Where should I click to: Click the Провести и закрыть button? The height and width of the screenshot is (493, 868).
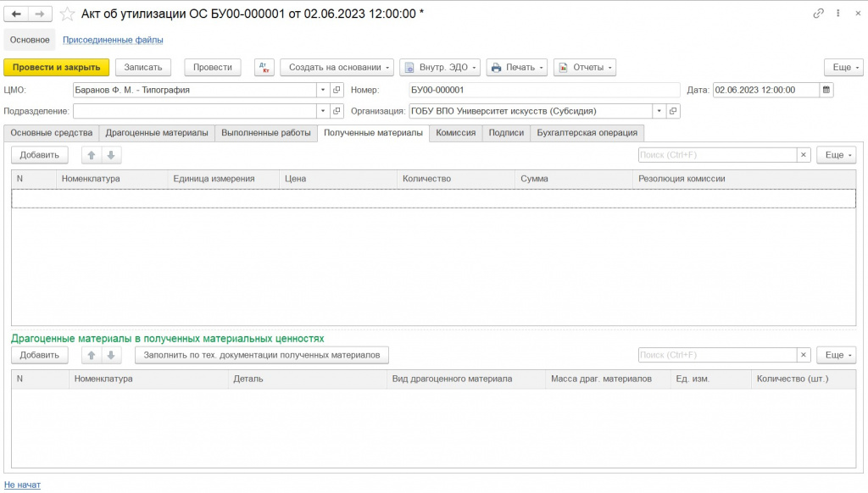point(57,68)
